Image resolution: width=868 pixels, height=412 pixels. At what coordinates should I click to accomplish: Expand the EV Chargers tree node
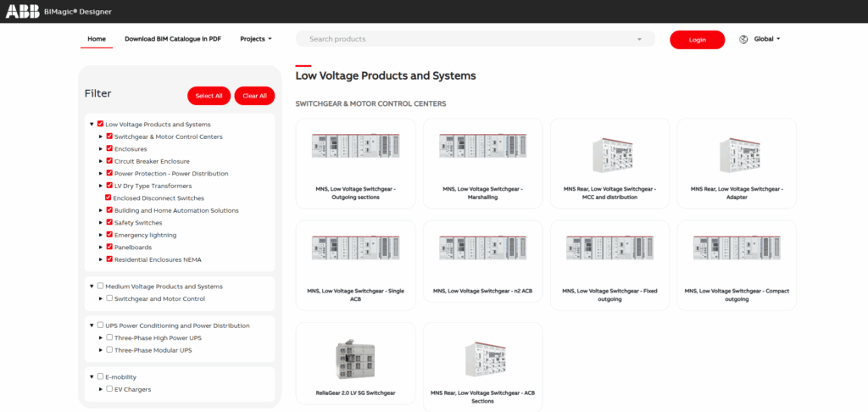[x=101, y=389]
